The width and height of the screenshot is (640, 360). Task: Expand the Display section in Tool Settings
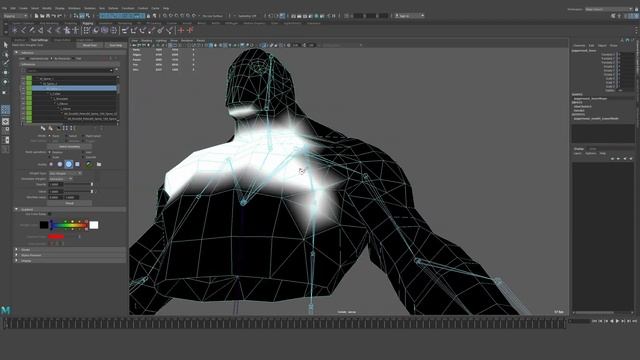16,260
